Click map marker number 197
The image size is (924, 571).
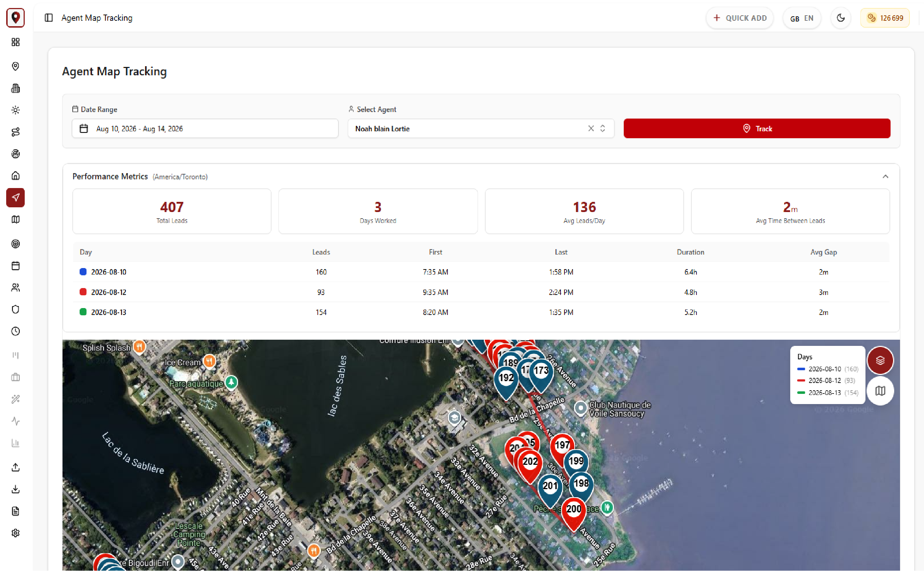pyautogui.click(x=562, y=446)
